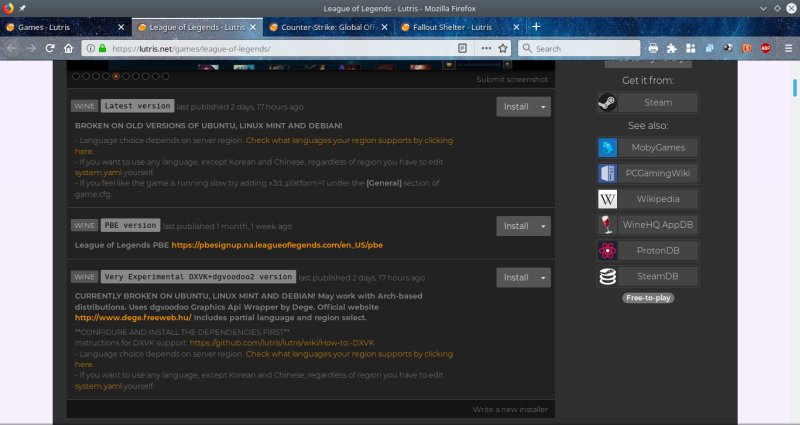800x425 pixels.
Task: Install the PBE version
Action: point(516,226)
